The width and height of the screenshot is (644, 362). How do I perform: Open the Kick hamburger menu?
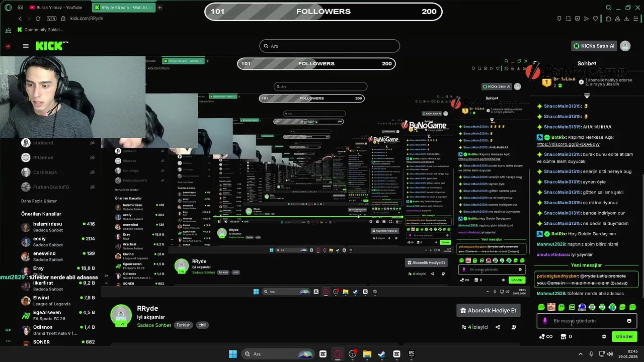pyautogui.click(x=26, y=46)
